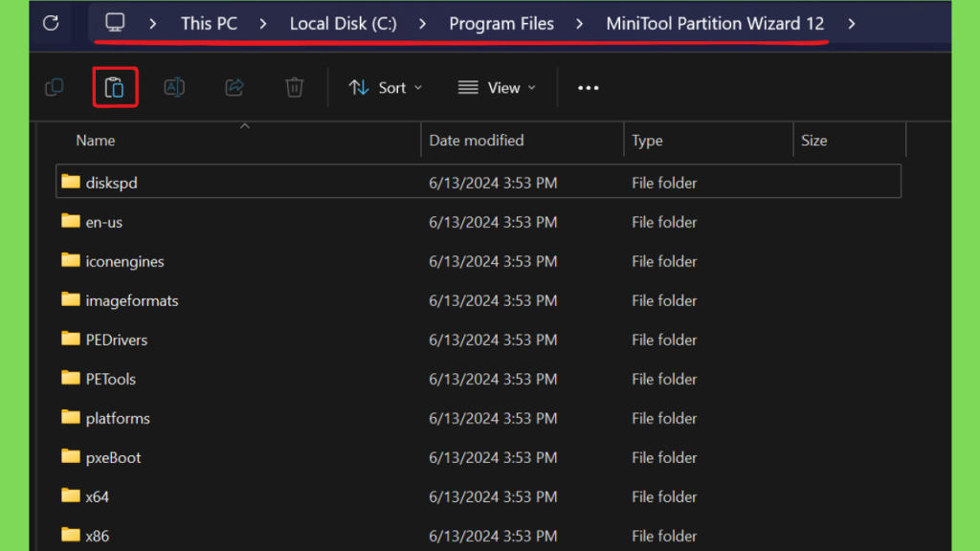Click the File folder type for PEDrivers
The image size is (980, 551).
pyautogui.click(x=664, y=340)
